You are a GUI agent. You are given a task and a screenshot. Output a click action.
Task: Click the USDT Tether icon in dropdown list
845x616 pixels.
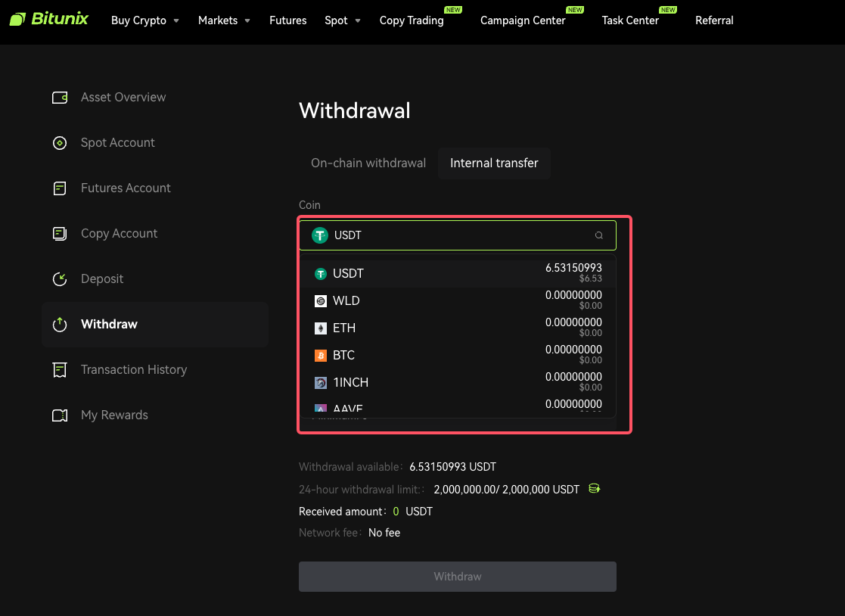click(321, 274)
